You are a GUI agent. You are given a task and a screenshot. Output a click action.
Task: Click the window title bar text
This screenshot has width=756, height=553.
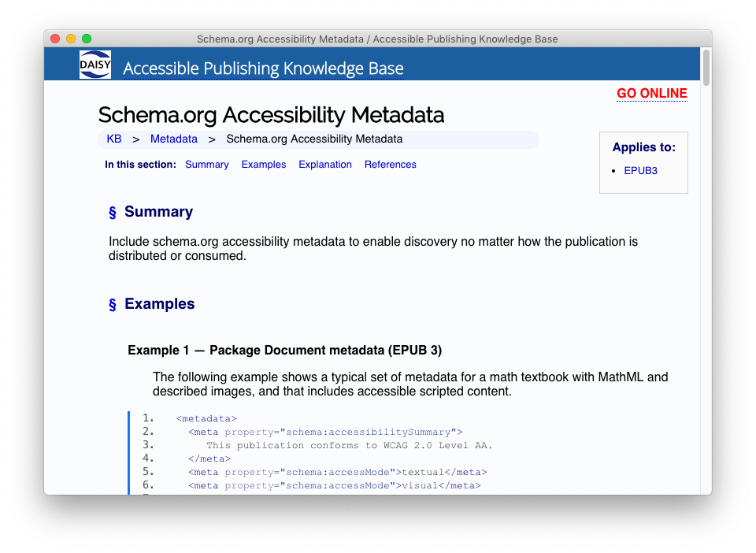(x=377, y=39)
